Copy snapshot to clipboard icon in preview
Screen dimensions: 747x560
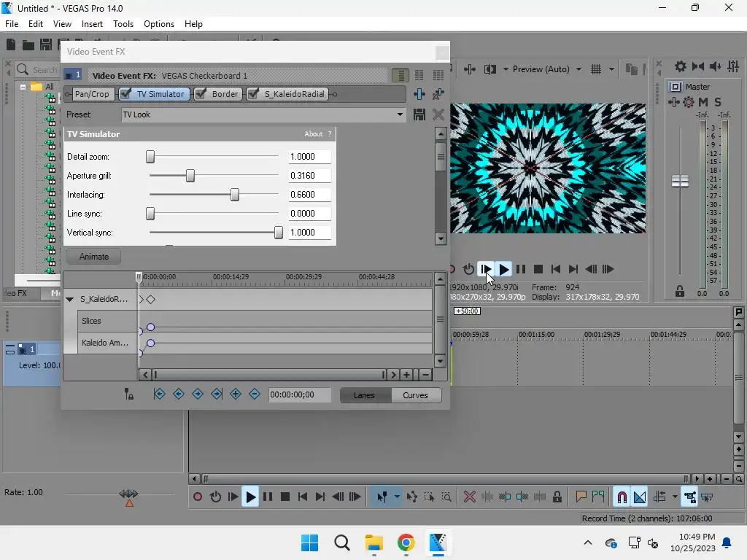pyautogui.click(x=632, y=69)
